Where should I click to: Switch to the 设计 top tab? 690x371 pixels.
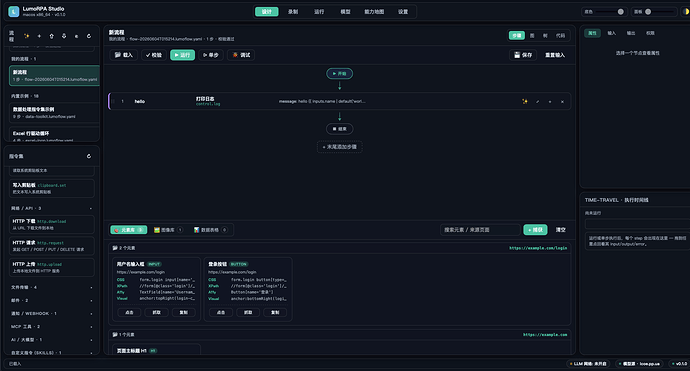[x=267, y=11]
